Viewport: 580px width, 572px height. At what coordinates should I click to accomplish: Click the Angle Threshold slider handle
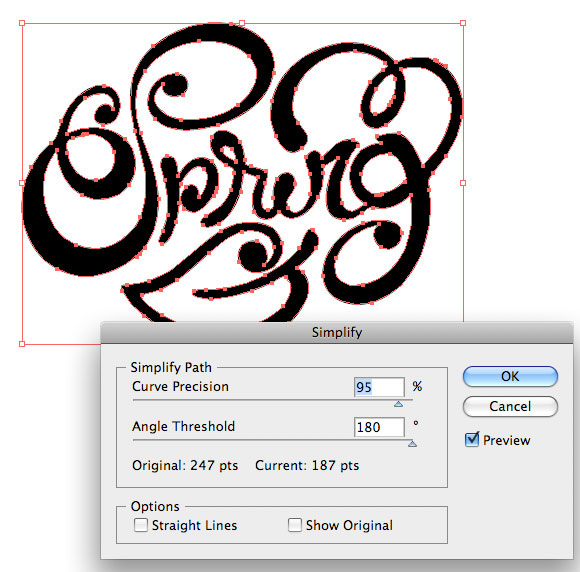(x=412, y=444)
